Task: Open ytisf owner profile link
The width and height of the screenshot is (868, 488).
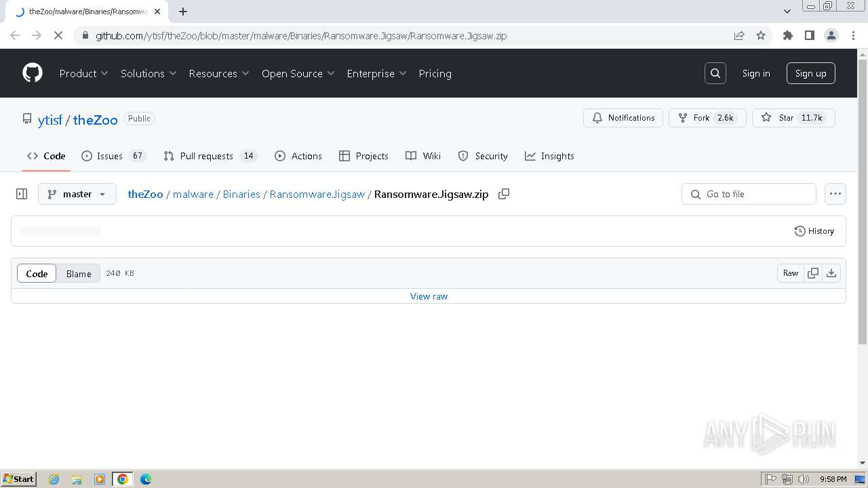Action: click(x=50, y=120)
